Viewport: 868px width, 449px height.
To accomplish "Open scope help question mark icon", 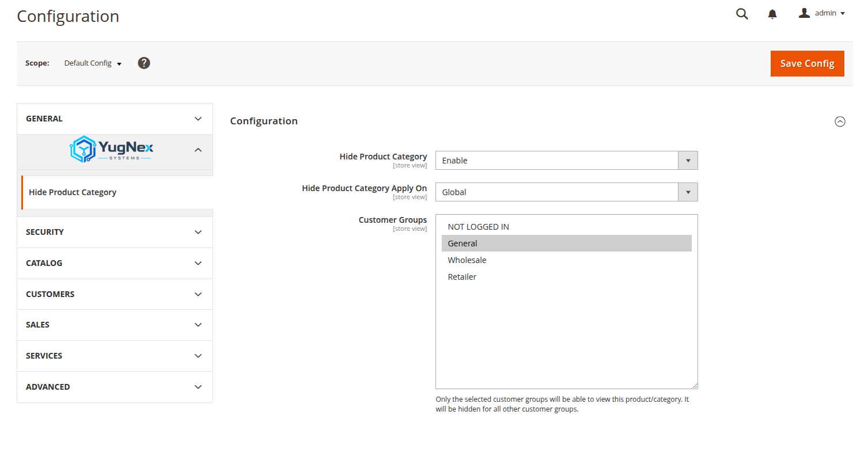I will click(144, 63).
